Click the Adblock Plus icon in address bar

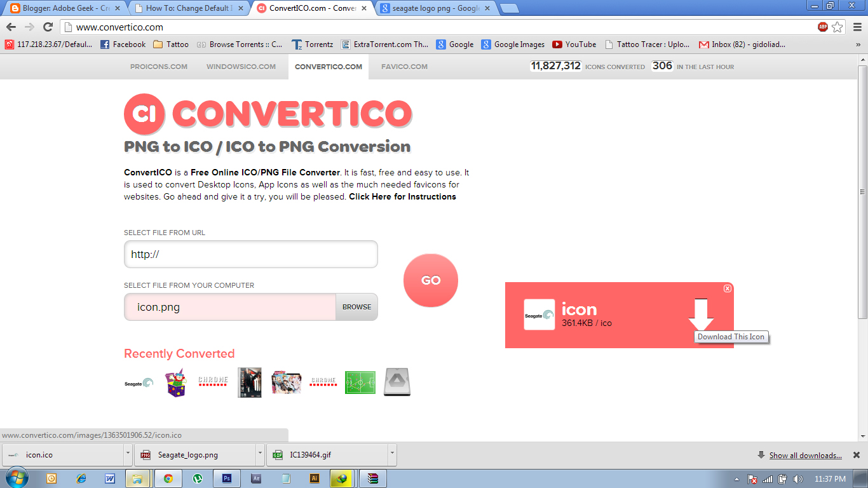pyautogui.click(x=823, y=27)
